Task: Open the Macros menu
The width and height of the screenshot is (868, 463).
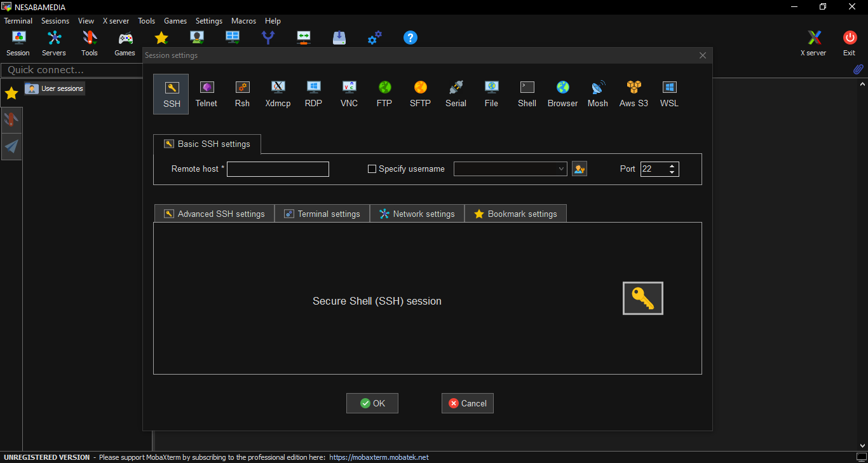Action: tap(243, 21)
